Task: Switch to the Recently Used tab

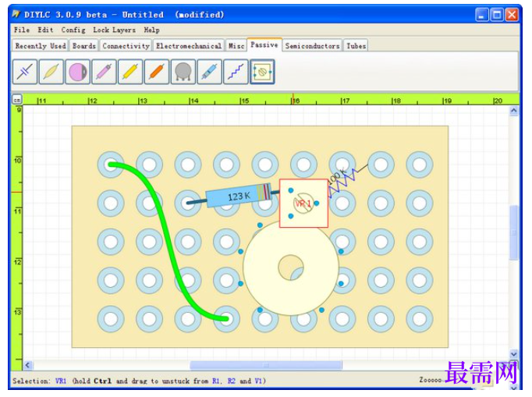Action: [41, 46]
